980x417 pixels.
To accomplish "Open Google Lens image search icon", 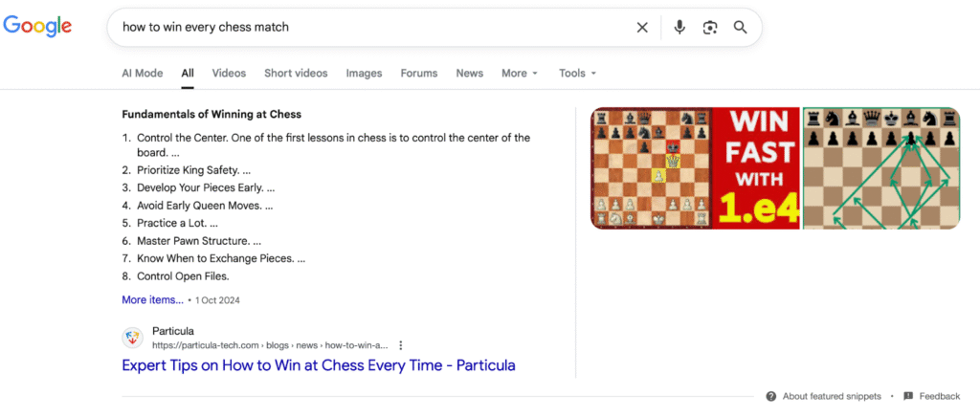I will [709, 28].
